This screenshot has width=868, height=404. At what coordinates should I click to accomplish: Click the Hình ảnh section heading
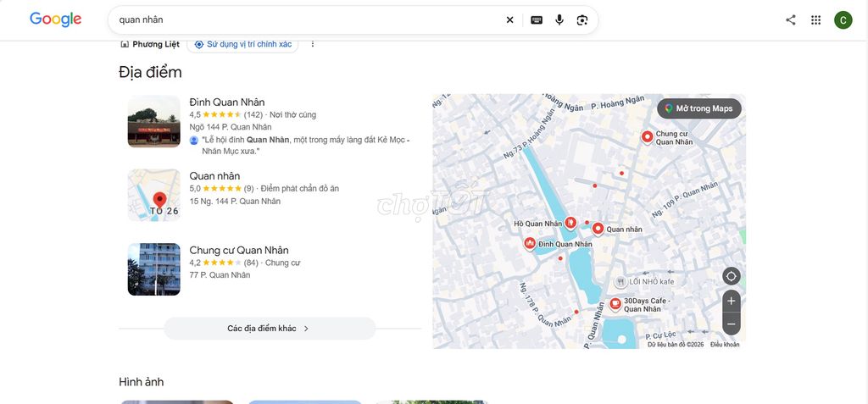click(142, 382)
